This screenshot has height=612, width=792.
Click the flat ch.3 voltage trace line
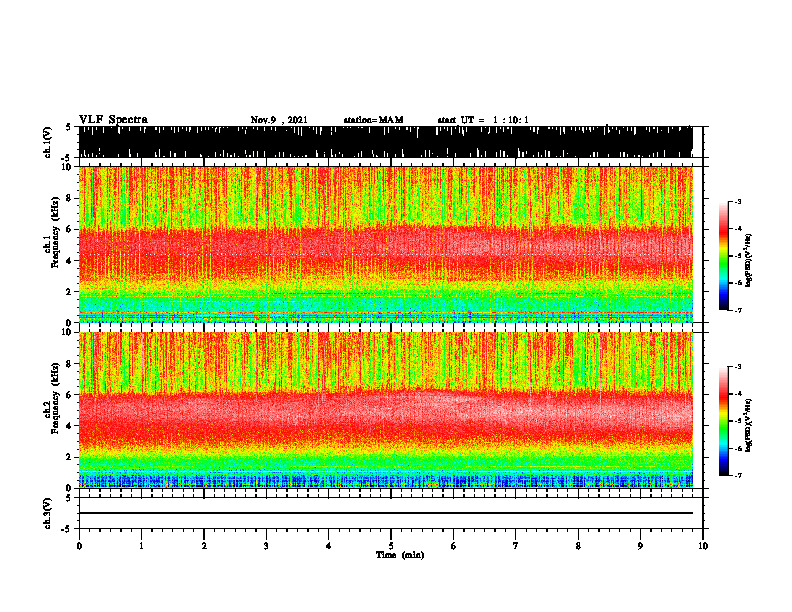click(385, 513)
